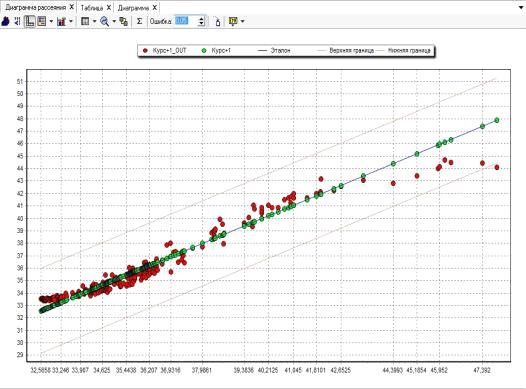Switch to the Таблица tab
This screenshot has width=526, height=389.
92,7
